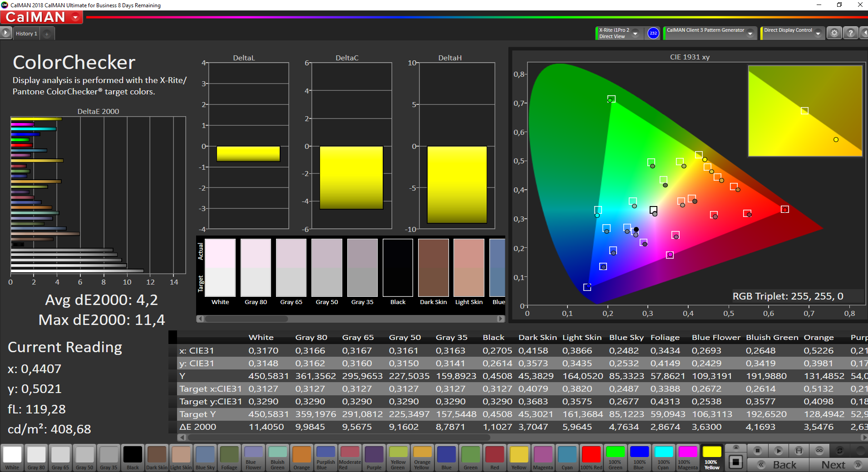868x472 pixels.
Task: Click the Dark Skin actual/target swatch comparison
Action: (x=434, y=268)
